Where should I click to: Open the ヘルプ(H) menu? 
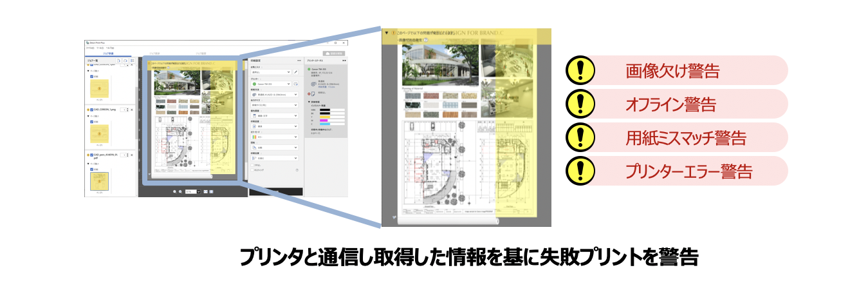coord(110,46)
